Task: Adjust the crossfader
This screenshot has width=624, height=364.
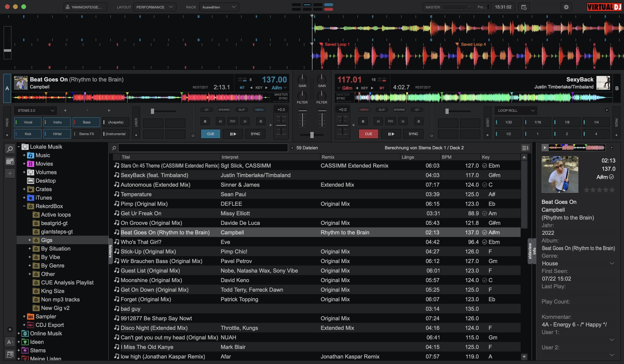Action: coord(312,135)
